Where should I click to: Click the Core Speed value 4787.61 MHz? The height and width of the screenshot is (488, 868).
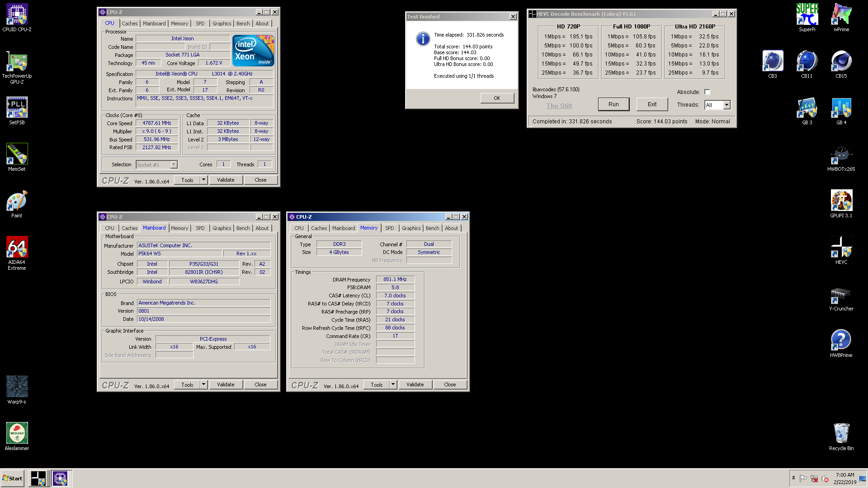pyautogui.click(x=157, y=123)
